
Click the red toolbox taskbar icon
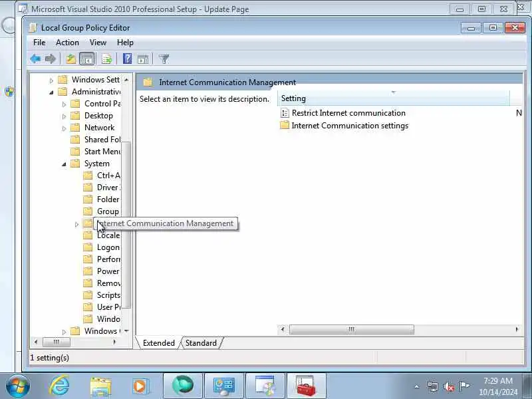(306, 386)
